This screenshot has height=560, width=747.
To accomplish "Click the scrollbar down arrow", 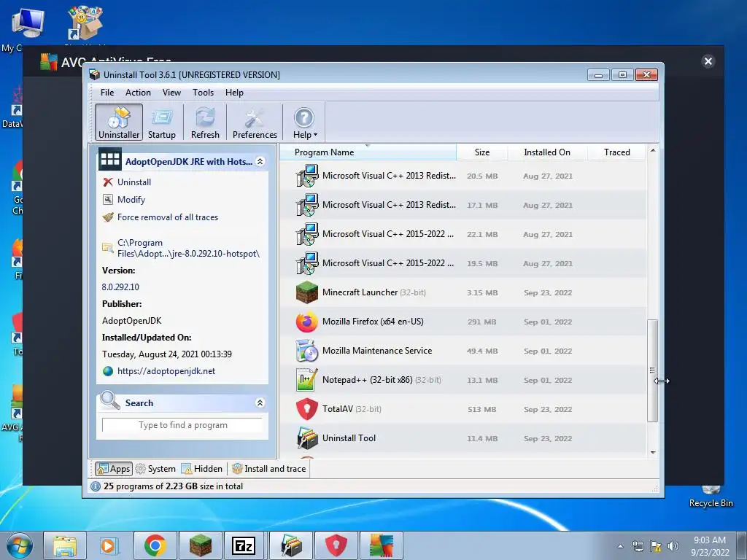I will pyautogui.click(x=653, y=452).
